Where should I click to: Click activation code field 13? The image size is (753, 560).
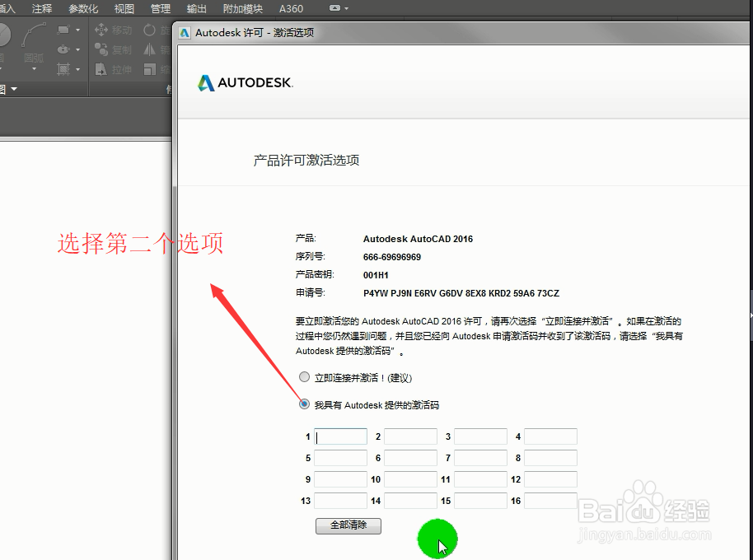(x=340, y=501)
